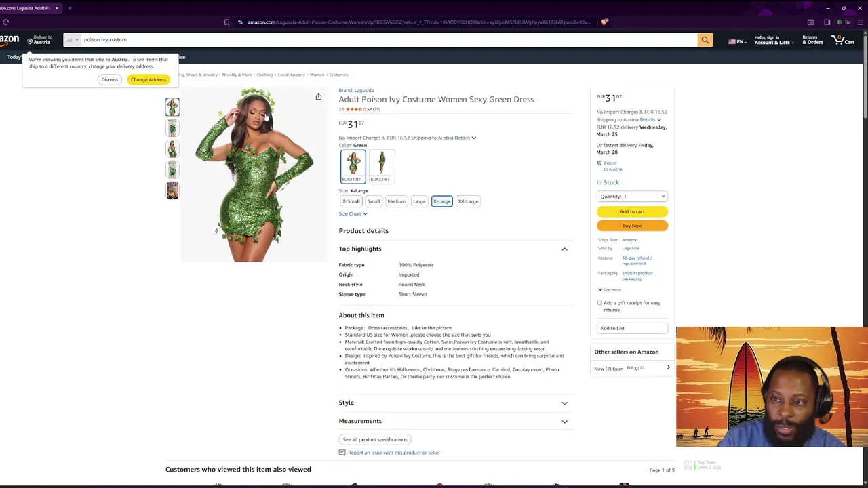Open the Quantity dropdown
The image size is (868, 488).
coord(632,197)
